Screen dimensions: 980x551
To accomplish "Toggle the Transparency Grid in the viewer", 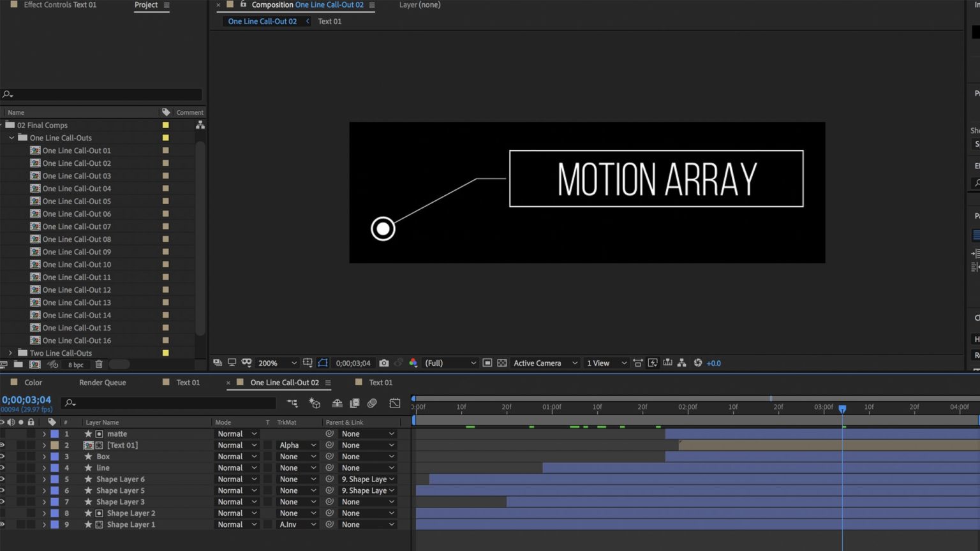I will click(501, 362).
